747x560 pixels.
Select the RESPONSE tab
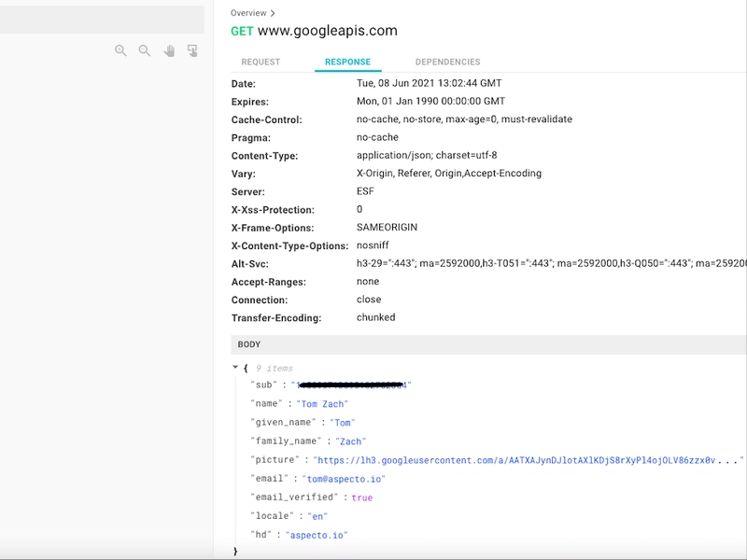347,62
